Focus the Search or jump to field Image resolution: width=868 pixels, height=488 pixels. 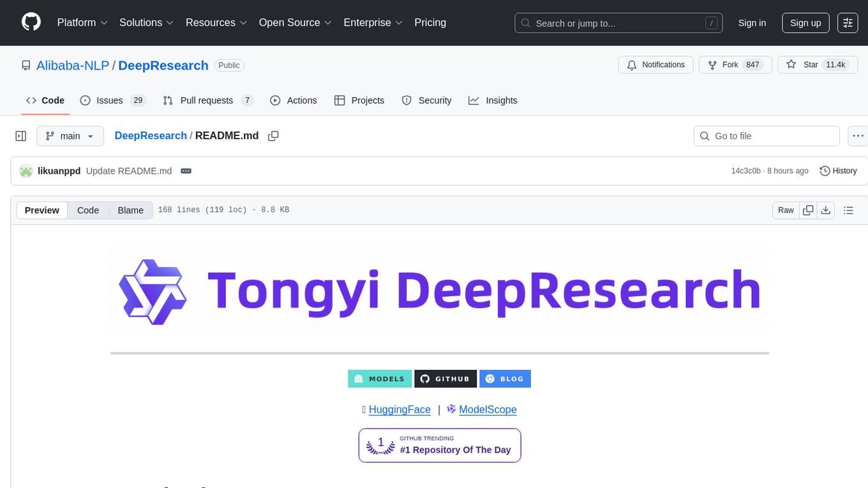(x=618, y=23)
